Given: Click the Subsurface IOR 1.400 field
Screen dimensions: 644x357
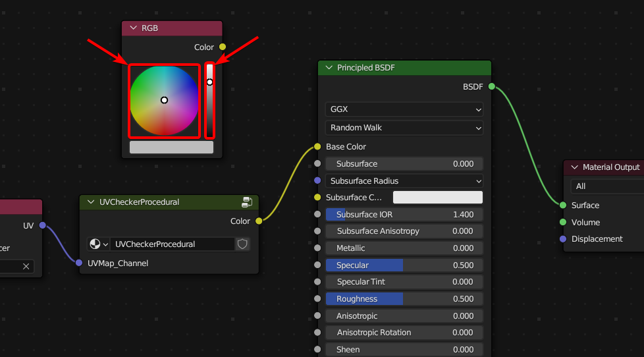Looking at the screenshot, I should 404,215.
